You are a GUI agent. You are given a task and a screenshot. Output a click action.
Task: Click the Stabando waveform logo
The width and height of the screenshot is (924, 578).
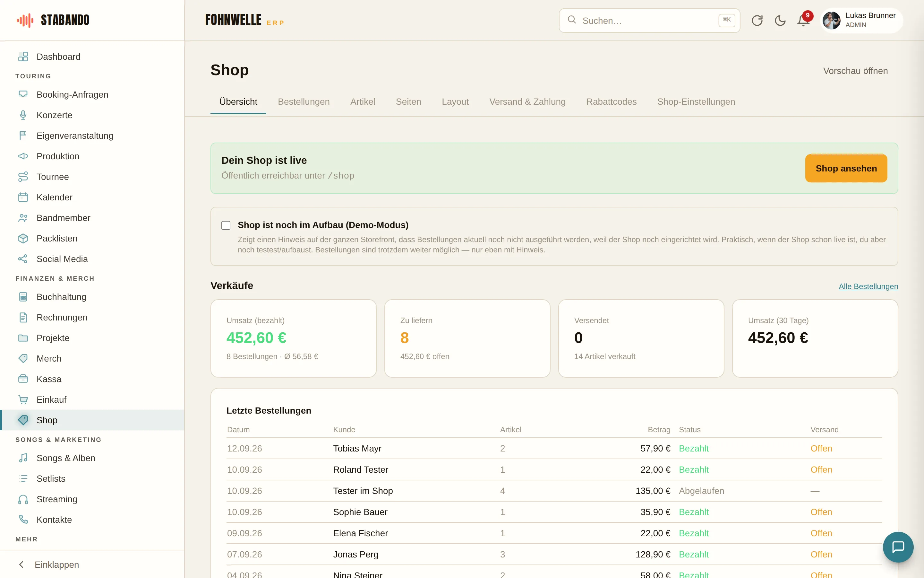pos(25,20)
